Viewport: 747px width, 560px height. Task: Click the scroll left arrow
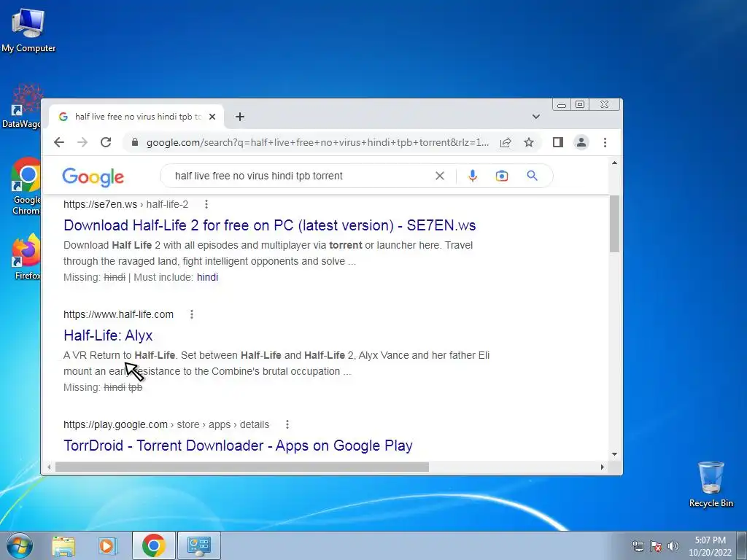(49, 467)
